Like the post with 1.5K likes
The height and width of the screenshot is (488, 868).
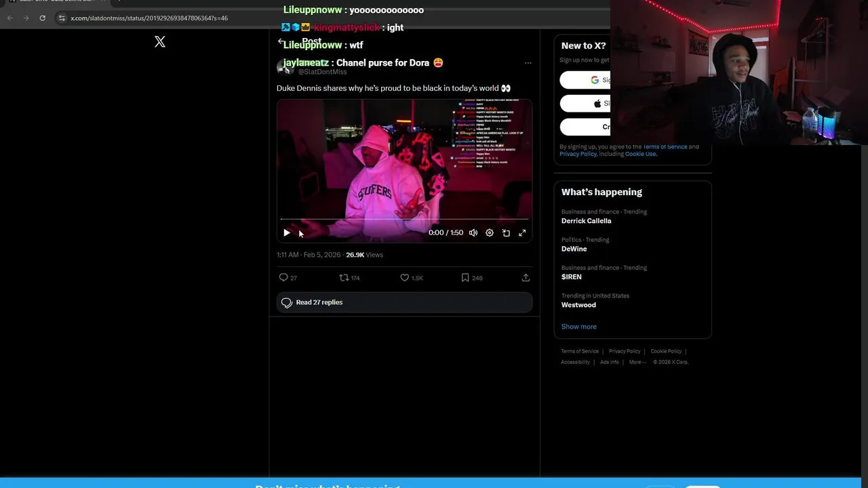coord(412,277)
